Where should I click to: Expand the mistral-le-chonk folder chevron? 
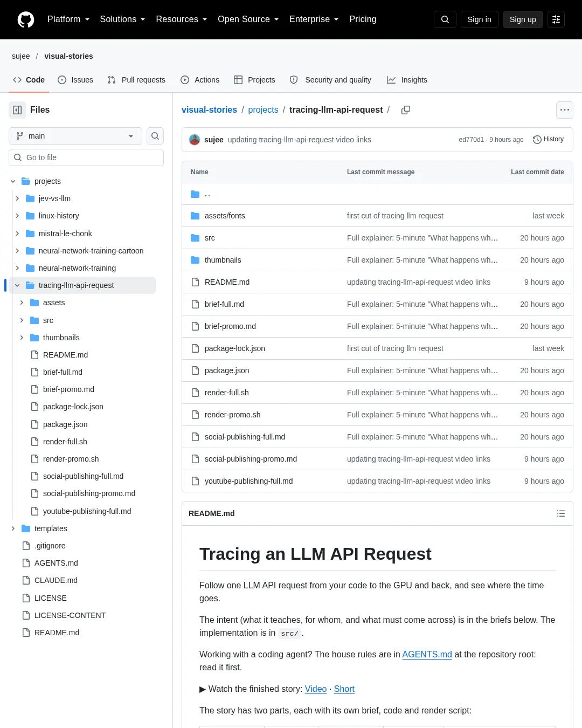coord(17,233)
